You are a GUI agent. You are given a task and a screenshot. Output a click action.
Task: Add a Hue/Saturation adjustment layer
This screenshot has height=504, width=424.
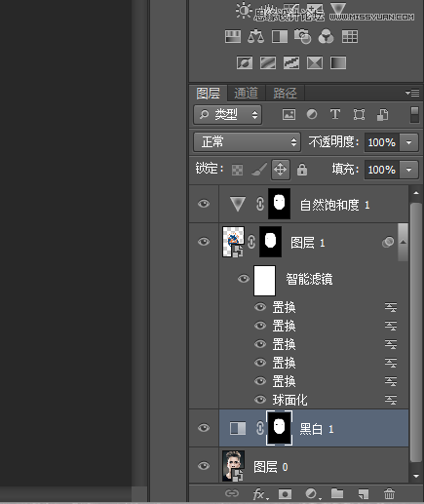coord(233,37)
